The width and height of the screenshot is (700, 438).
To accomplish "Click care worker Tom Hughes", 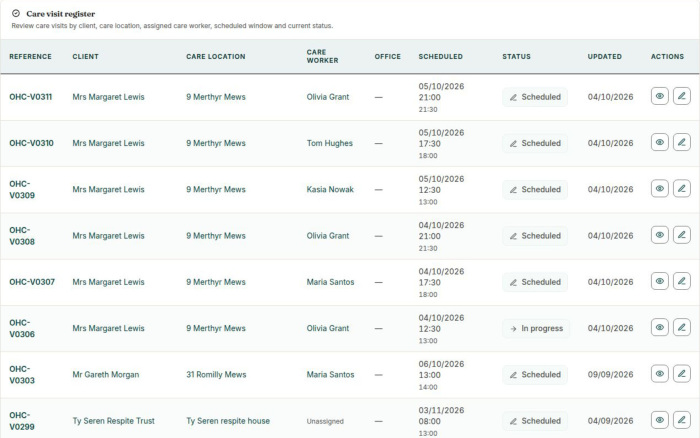I will (x=329, y=143).
